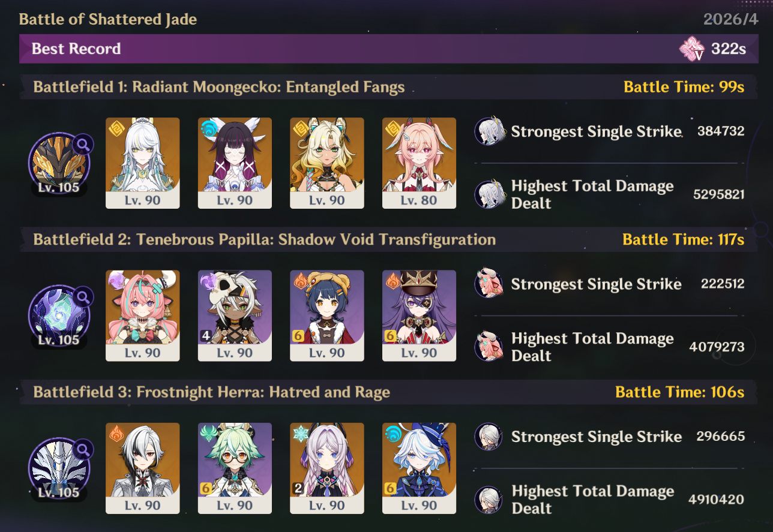Inspect Radiant Moongecko boss magnifier icon

click(x=83, y=144)
